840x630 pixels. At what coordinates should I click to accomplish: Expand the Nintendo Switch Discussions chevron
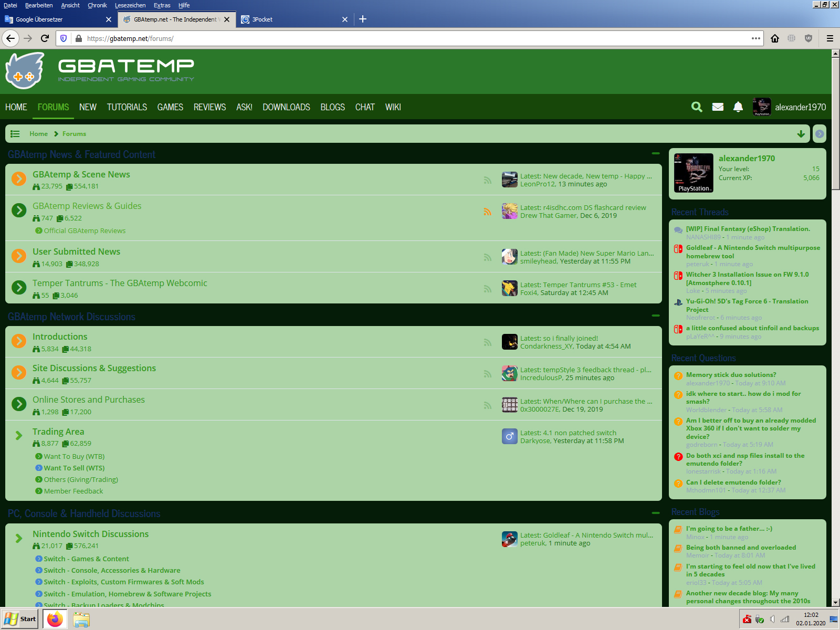tap(19, 538)
